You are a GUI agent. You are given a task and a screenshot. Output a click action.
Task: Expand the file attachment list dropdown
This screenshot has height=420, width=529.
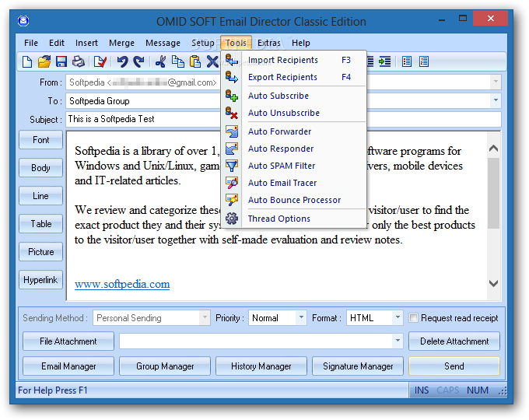(398, 341)
